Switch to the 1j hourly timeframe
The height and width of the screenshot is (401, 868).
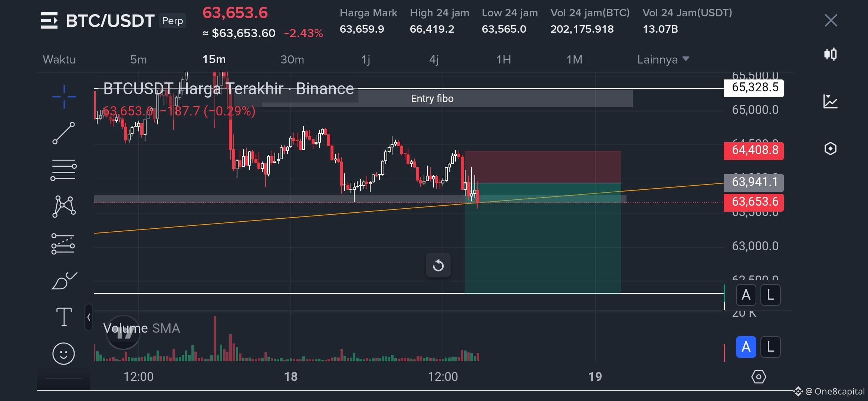pos(366,59)
